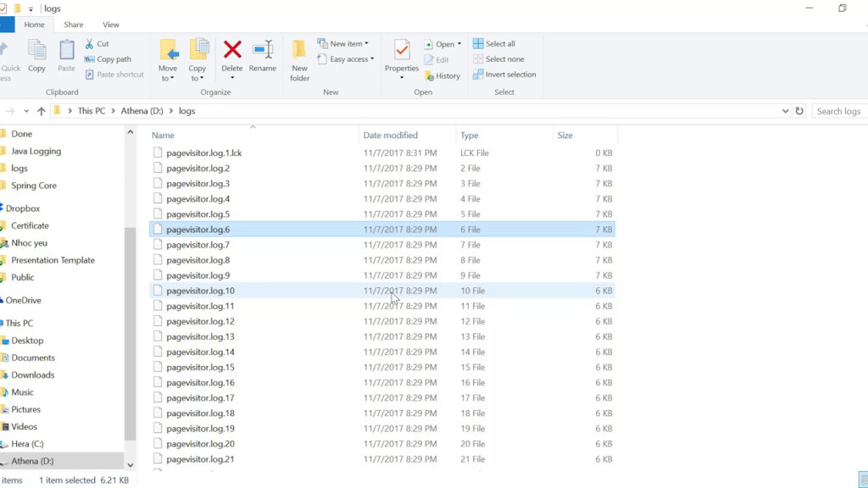The image size is (868, 488).
Task: Click the Quick access toolbar folder icon
Action: [x=17, y=8]
